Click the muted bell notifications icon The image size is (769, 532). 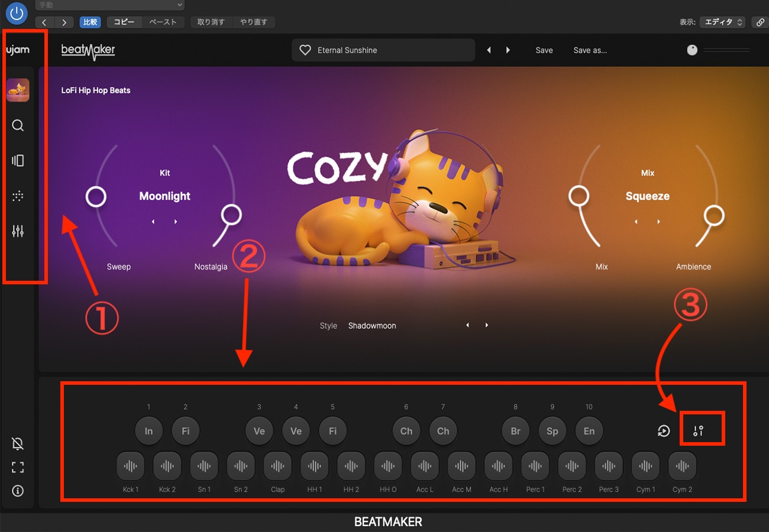coord(18,444)
